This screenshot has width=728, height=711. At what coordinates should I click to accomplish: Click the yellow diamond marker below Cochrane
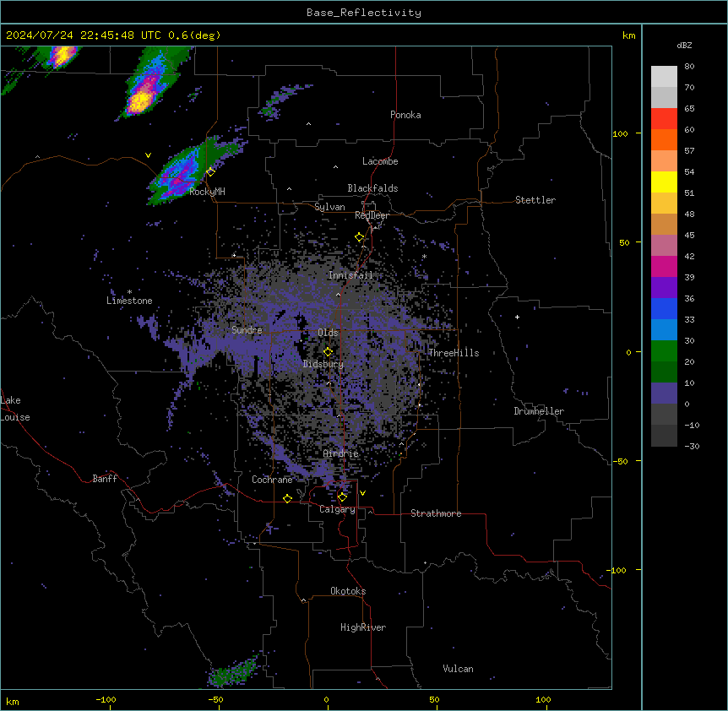(287, 498)
